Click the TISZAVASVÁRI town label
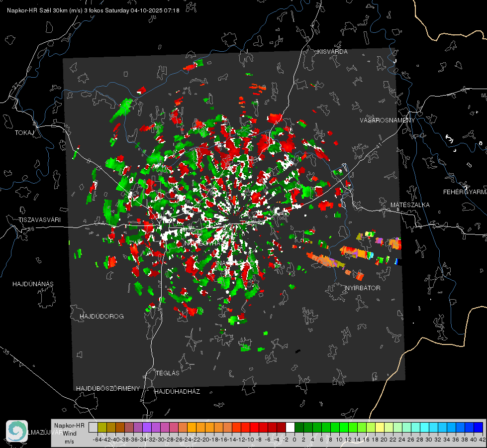This screenshot has width=487, height=448. (39, 220)
